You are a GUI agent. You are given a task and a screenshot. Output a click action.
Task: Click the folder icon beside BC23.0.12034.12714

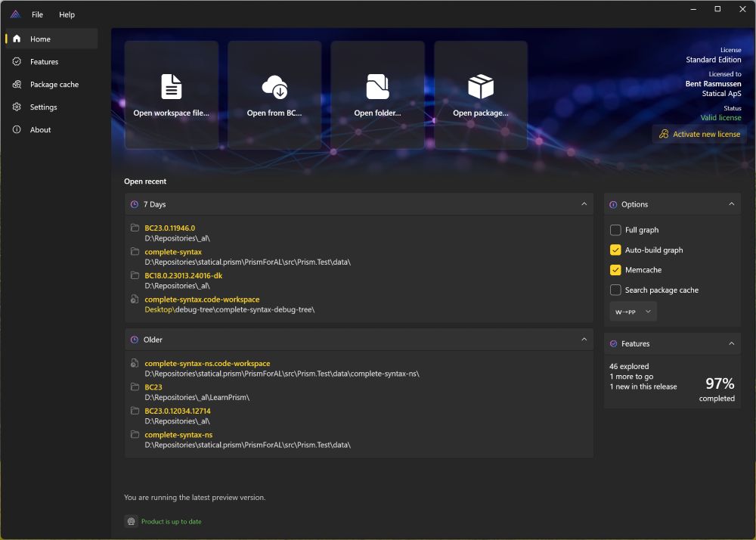[x=135, y=411]
